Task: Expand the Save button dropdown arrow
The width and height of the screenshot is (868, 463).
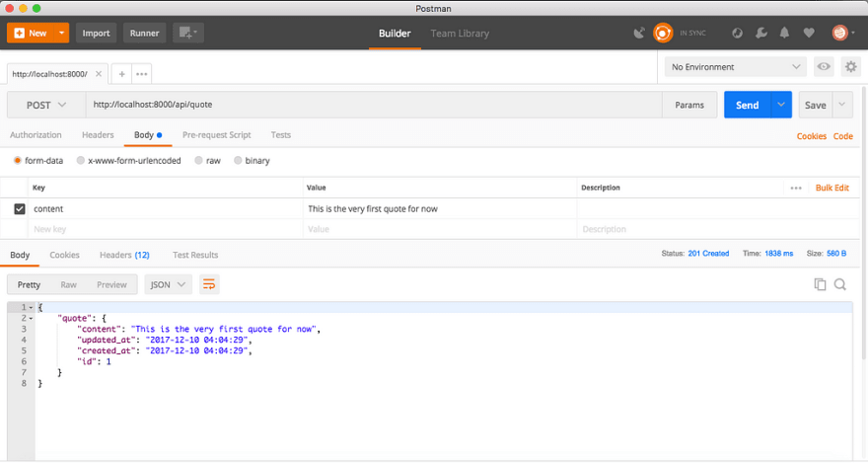Action: pos(842,105)
